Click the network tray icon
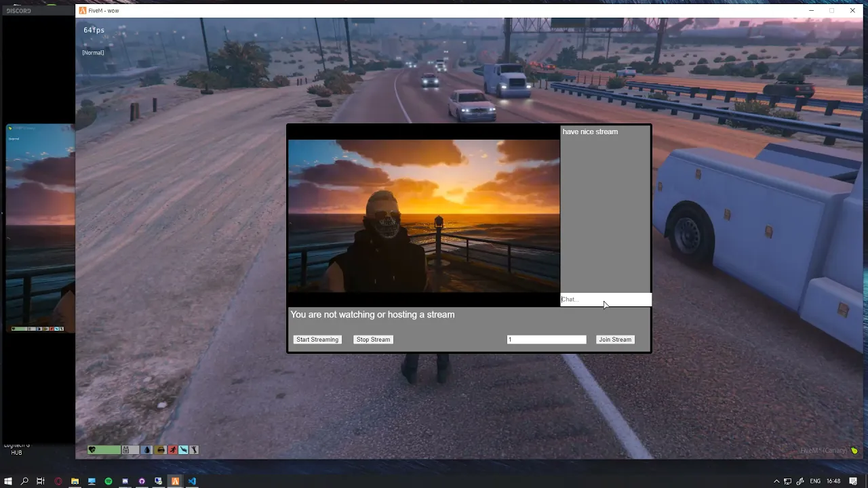868x488 pixels. pos(788,481)
